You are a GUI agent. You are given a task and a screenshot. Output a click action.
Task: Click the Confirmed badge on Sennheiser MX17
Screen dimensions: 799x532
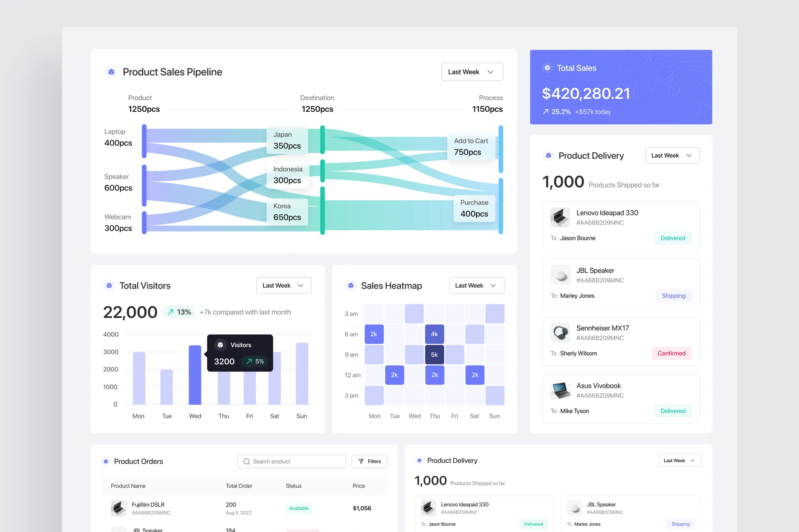671,353
